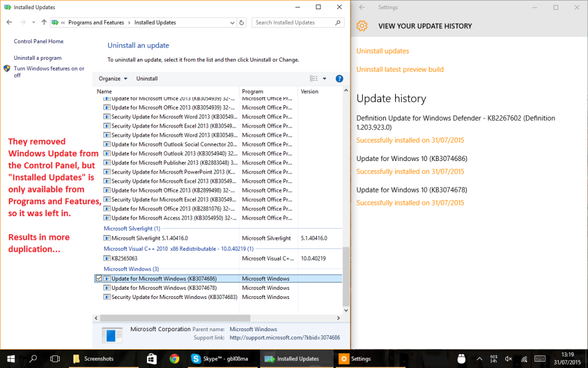Go forward in Installed Updates window
The width and height of the screenshot is (588, 368).
click(x=23, y=22)
